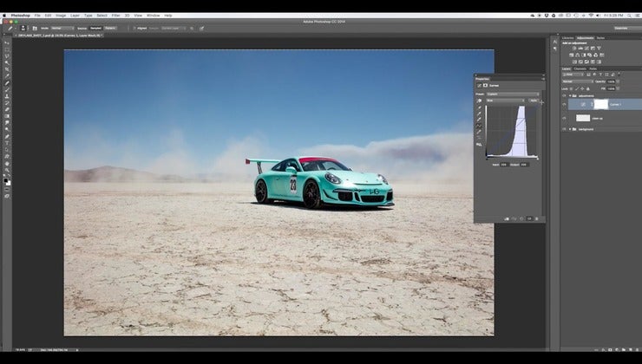Reset the Curves adjustment to defaults

[x=521, y=218]
